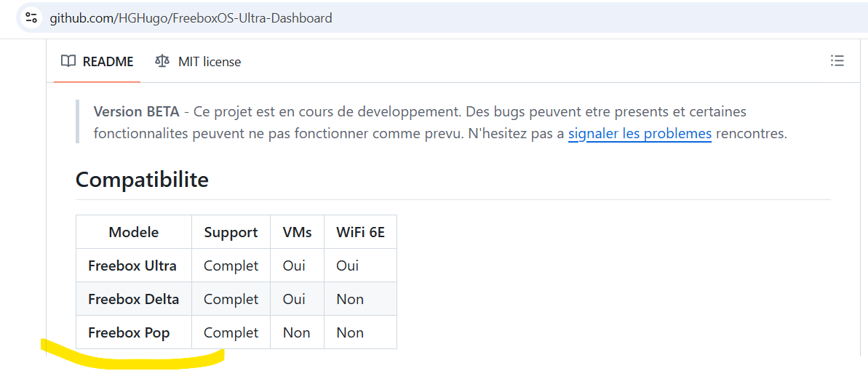The image size is (868, 371).
Task: Select the Freebox Ultra row label
Action: coord(132,266)
